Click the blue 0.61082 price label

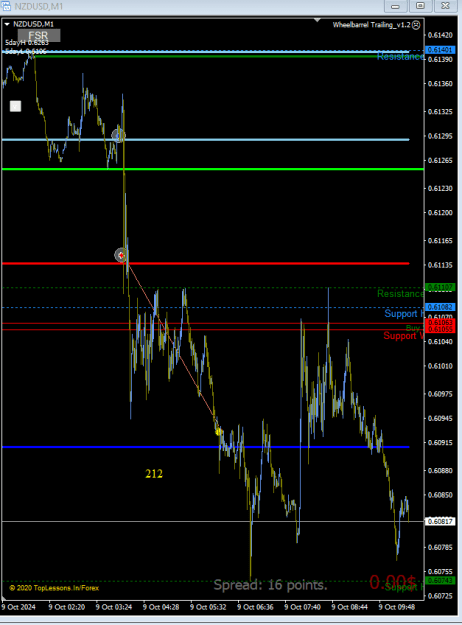coord(440,307)
